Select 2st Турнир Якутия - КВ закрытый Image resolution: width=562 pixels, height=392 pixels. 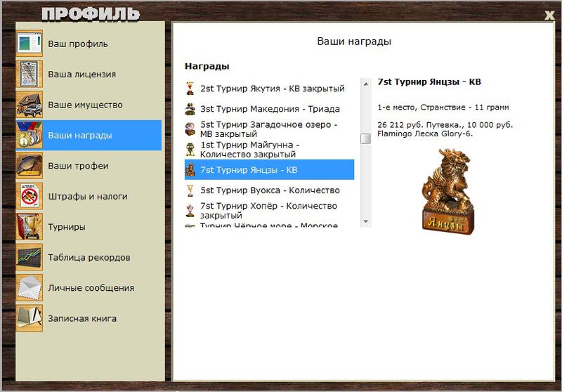269,88
